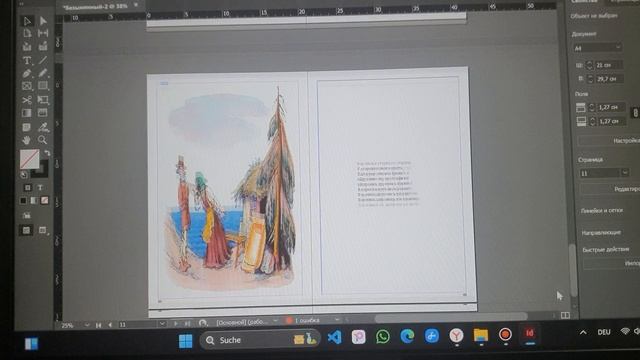
Task: Click the fill color swatch
Action: (x=29, y=159)
